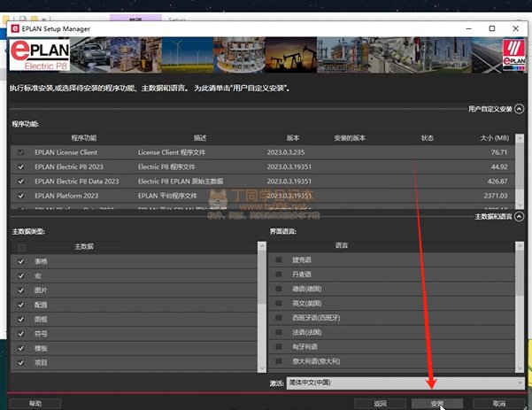Click the 安装 install button

point(436,403)
